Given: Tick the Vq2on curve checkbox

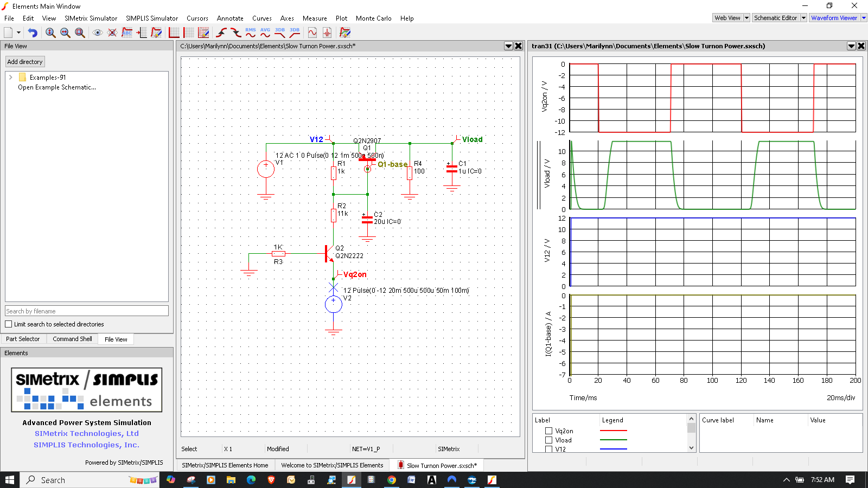Looking at the screenshot, I should click(549, 431).
